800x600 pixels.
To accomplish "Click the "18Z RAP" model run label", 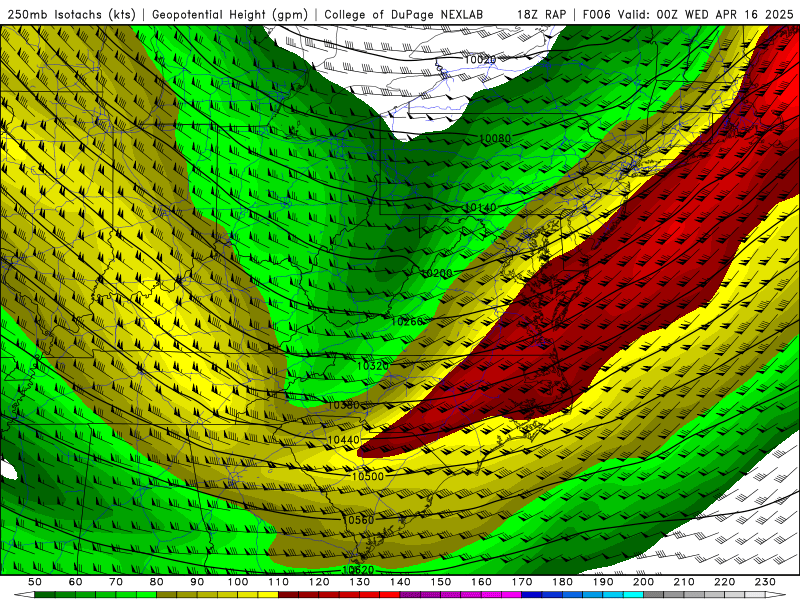I will [542, 15].
